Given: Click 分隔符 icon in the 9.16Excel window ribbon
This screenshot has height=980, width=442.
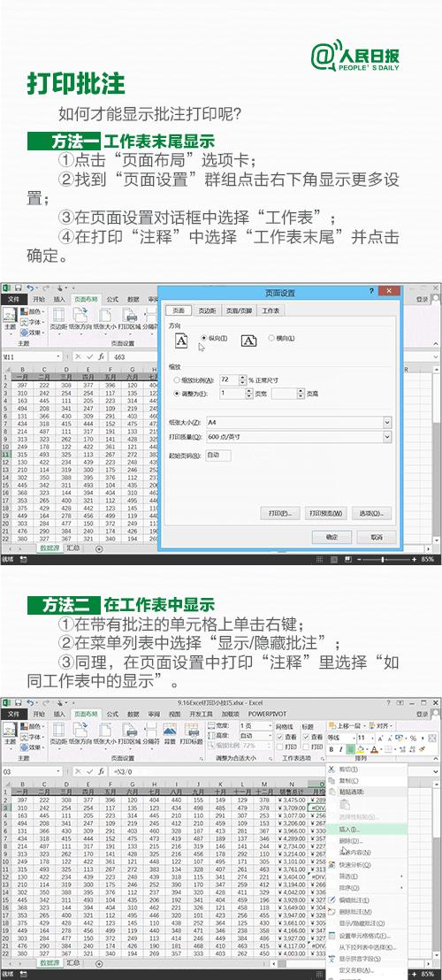Looking at the screenshot, I should click(150, 731).
